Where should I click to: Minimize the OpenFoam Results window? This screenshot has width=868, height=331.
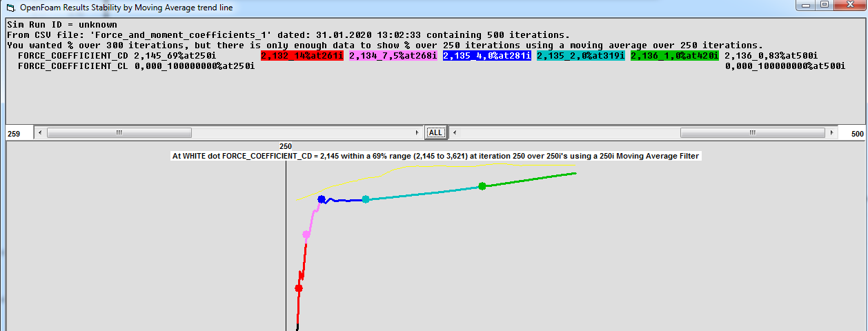(x=807, y=6)
